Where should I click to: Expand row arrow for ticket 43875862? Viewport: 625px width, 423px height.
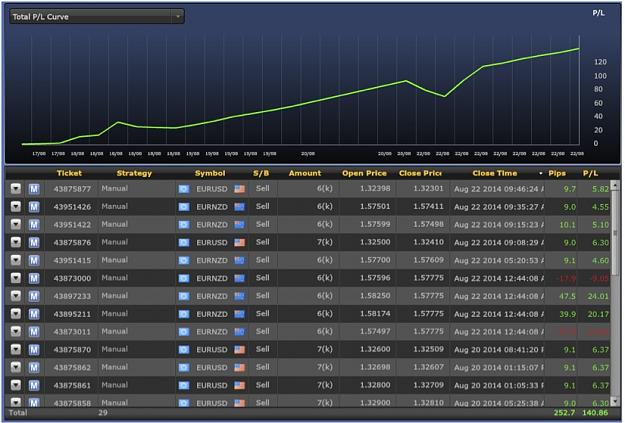pyautogui.click(x=16, y=367)
